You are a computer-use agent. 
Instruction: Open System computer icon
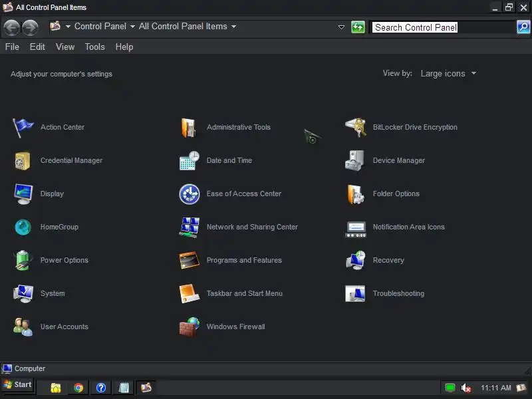[23, 293]
